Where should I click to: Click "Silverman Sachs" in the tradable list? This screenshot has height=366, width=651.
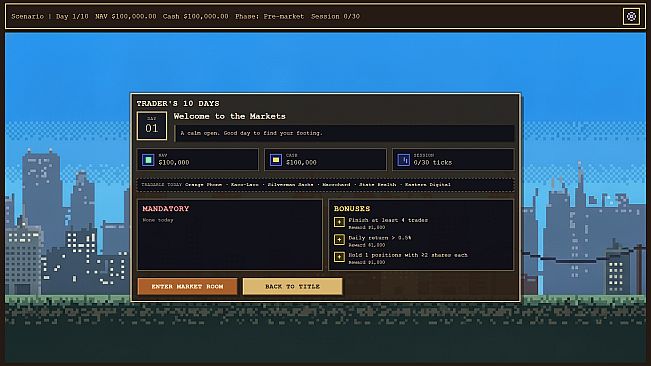point(290,185)
